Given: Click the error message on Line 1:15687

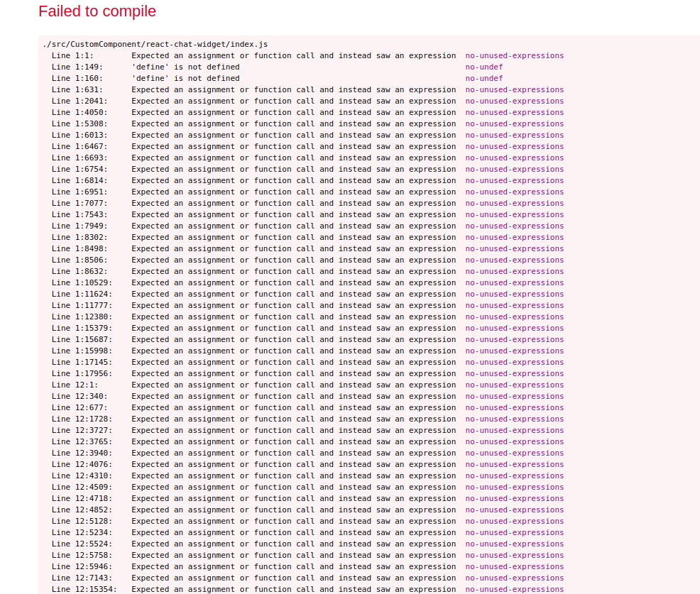Looking at the screenshot, I should (x=294, y=340).
